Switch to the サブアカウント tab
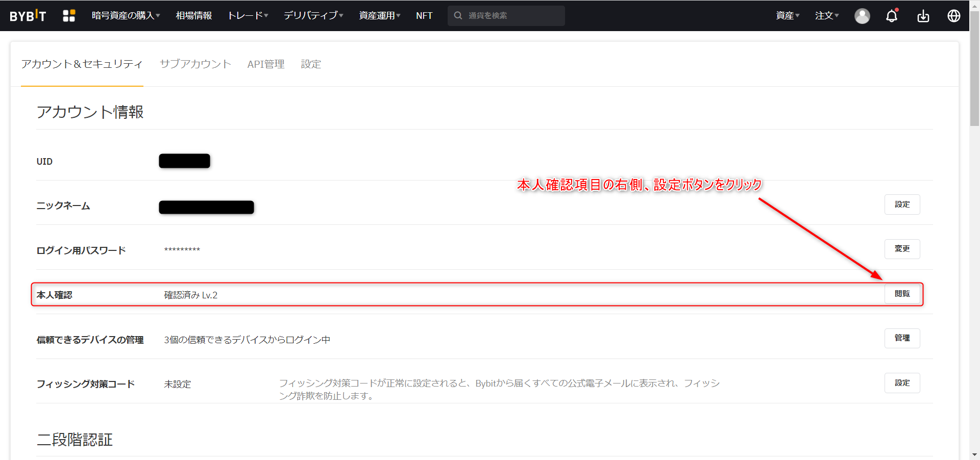The height and width of the screenshot is (460, 980). coord(195,64)
